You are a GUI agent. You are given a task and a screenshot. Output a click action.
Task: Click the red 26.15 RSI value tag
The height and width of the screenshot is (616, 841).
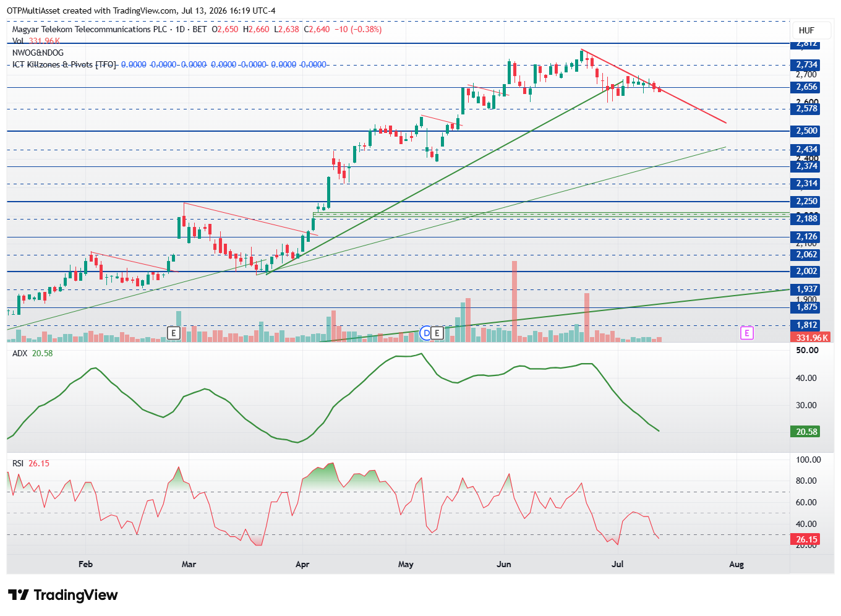[x=805, y=539]
